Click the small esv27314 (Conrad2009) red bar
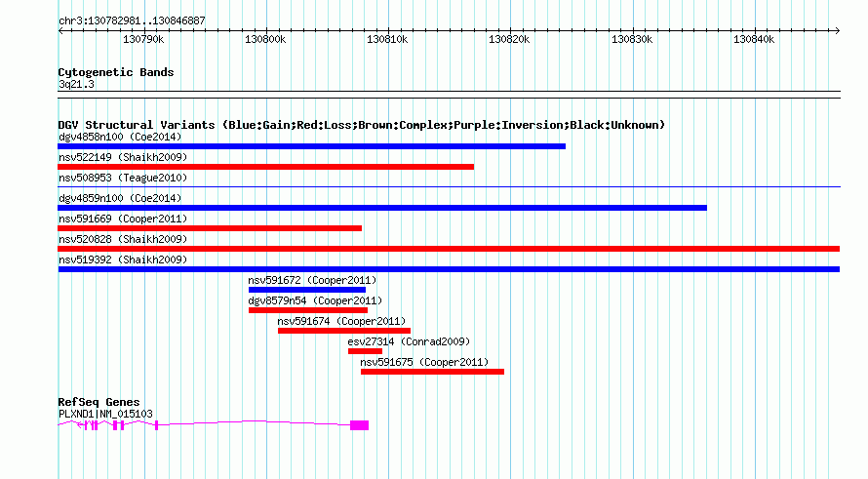The height and width of the screenshot is (479, 868). coord(366,351)
